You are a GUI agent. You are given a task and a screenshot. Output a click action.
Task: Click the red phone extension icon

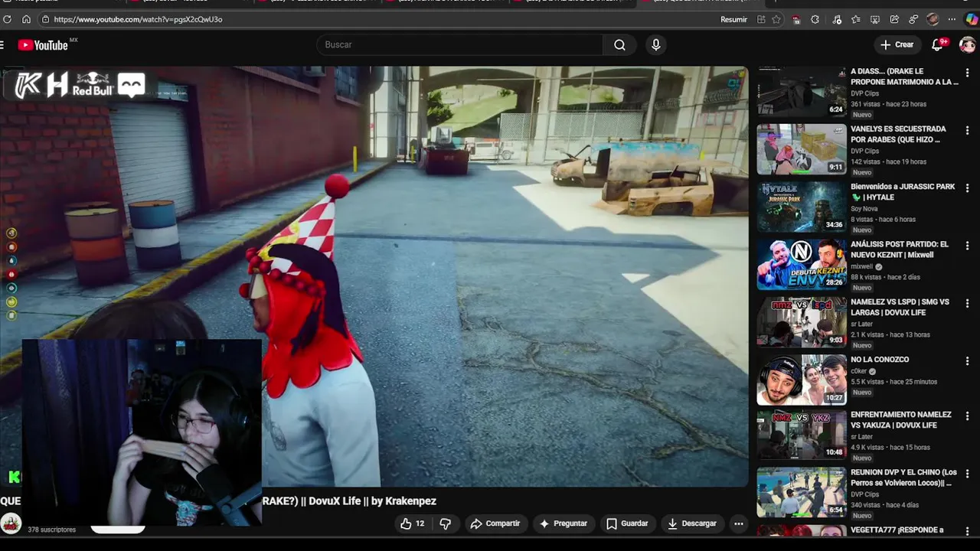(x=796, y=19)
